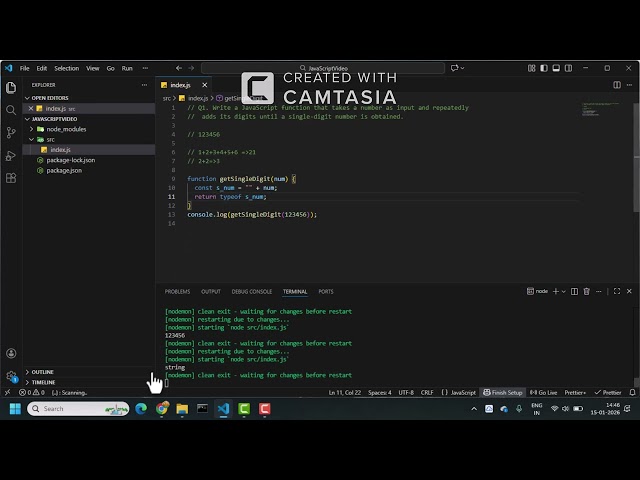Open terminal panel more actions ellipsis
The width and height of the screenshot is (640, 480).
point(598,291)
